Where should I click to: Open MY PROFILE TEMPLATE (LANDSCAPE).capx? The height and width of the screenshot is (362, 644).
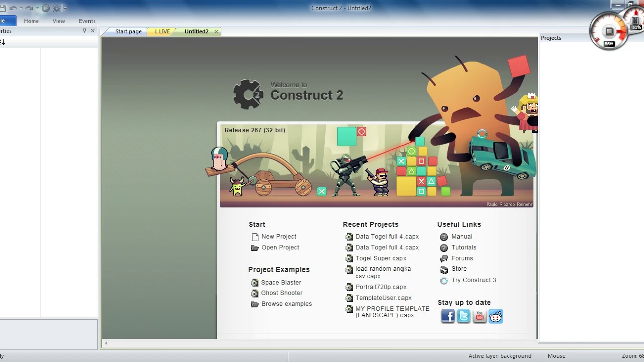coord(392,312)
